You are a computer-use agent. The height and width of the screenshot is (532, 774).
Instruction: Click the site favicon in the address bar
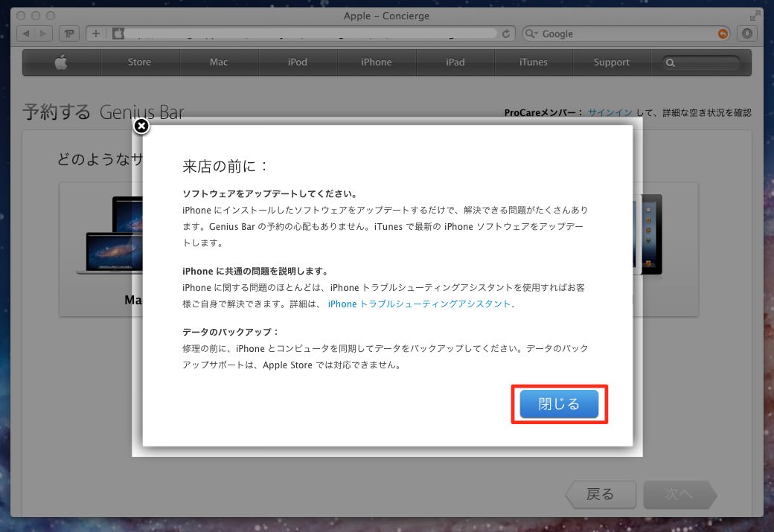pos(118,33)
